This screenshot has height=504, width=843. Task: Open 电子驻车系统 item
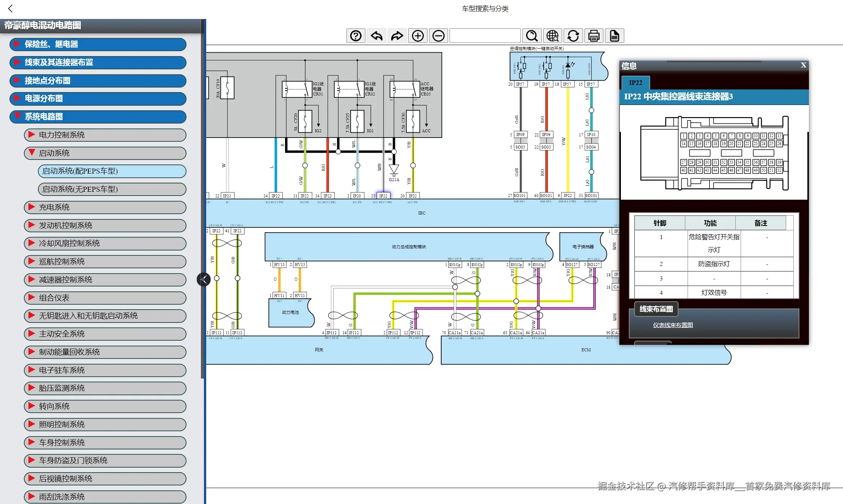coord(105,370)
